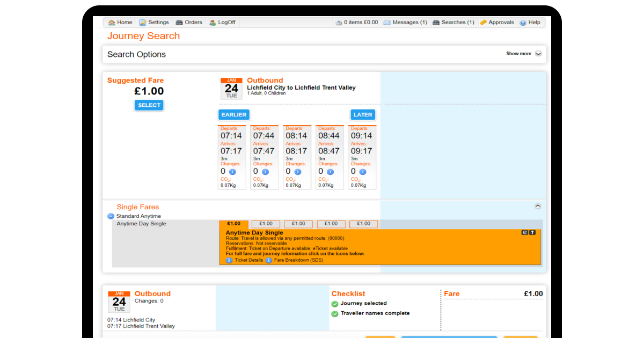Viewport: 644px width, 338px height.
Task: Click the Orders building icon
Action: [179, 23]
